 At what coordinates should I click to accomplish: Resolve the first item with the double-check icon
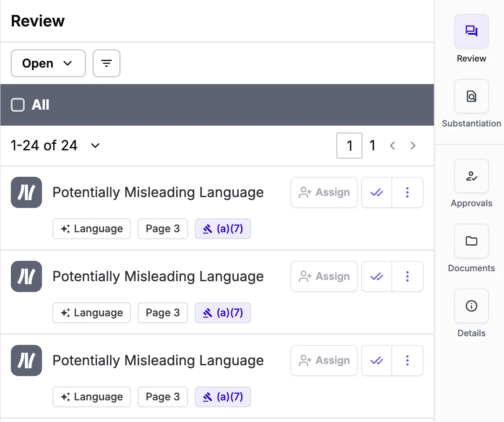[x=377, y=192]
